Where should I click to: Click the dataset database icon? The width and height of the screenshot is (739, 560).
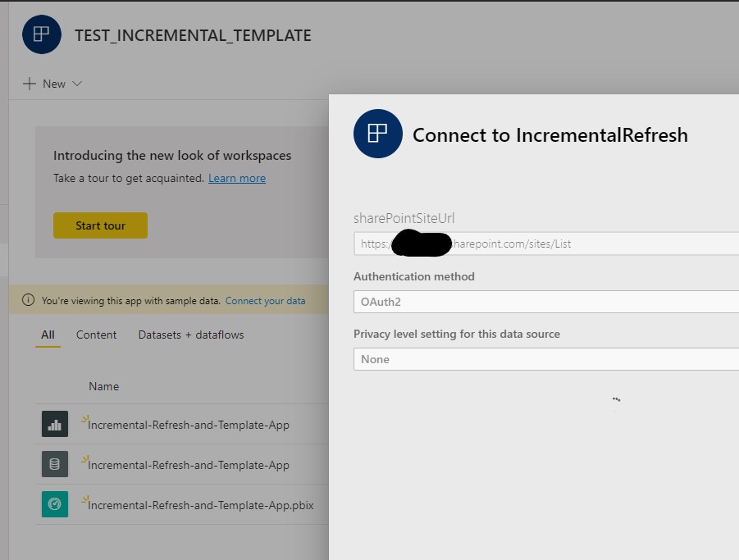pyautogui.click(x=55, y=464)
